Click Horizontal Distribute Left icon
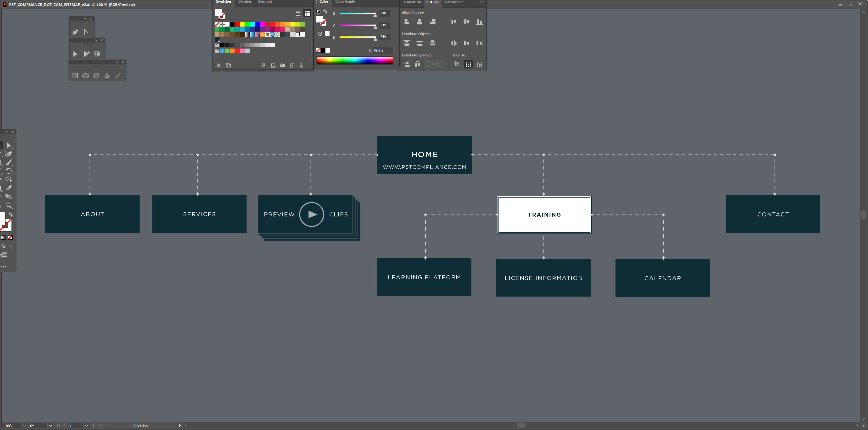868x430 pixels. tap(454, 43)
